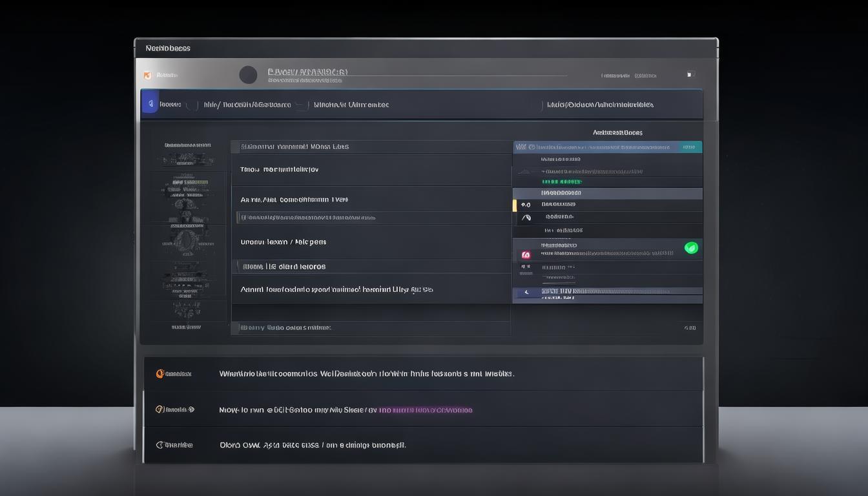Viewport: 868px width, 496px height.
Task: Open the second tab in the toolbar
Action: (247, 105)
